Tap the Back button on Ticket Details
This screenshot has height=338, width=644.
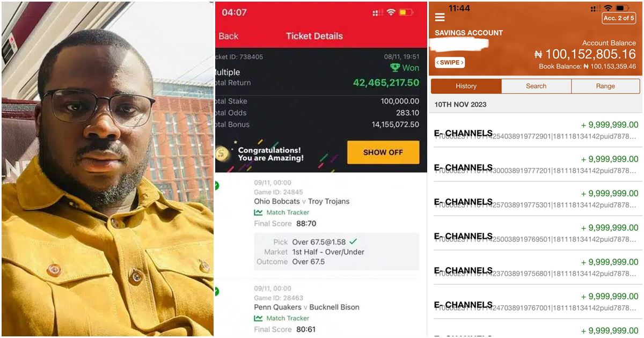pos(228,36)
